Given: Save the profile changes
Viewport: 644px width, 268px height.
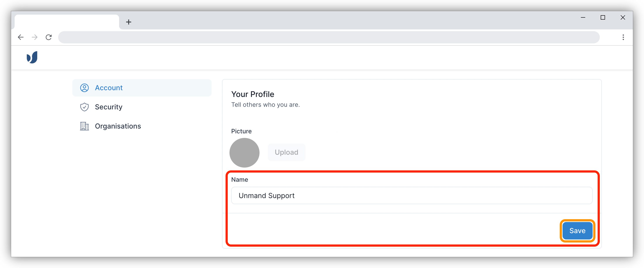Looking at the screenshot, I should point(577,231).
